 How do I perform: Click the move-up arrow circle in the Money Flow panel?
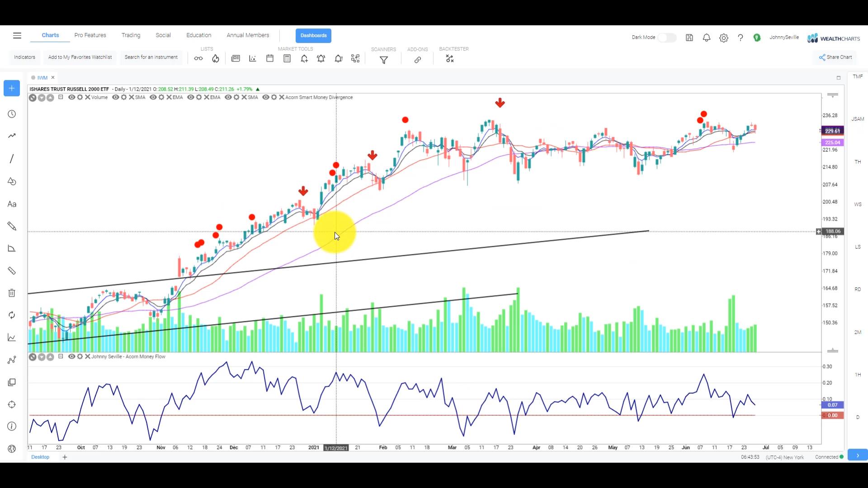tap(50, 357)
